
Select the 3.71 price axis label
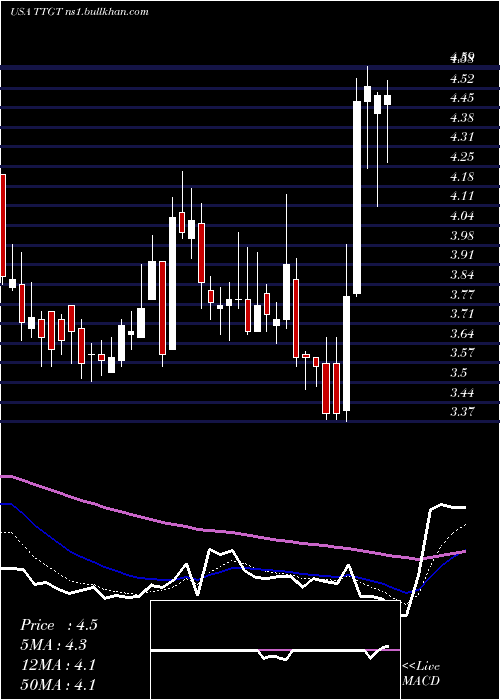[462, 315]
